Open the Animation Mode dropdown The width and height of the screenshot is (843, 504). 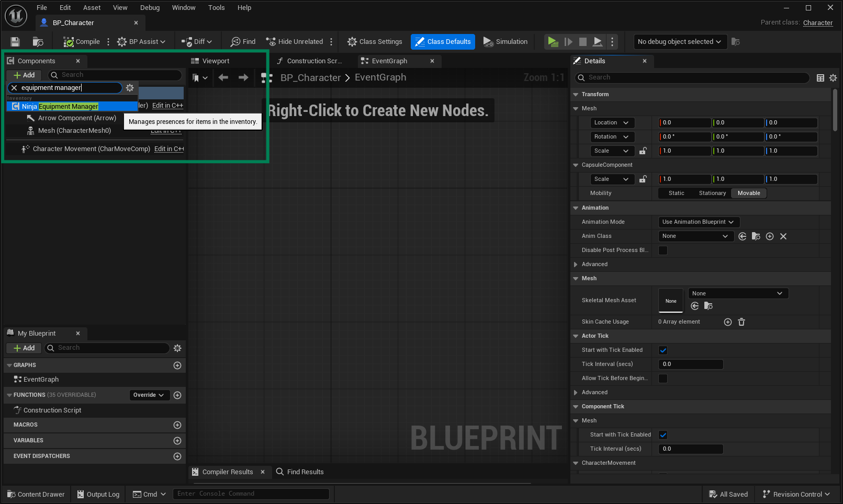[x=698, y=222]
